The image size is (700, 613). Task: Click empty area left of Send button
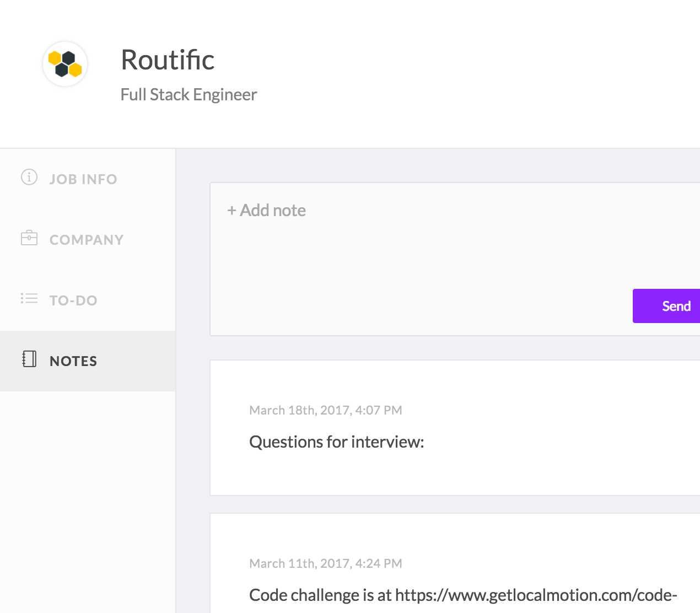point(496,306)
